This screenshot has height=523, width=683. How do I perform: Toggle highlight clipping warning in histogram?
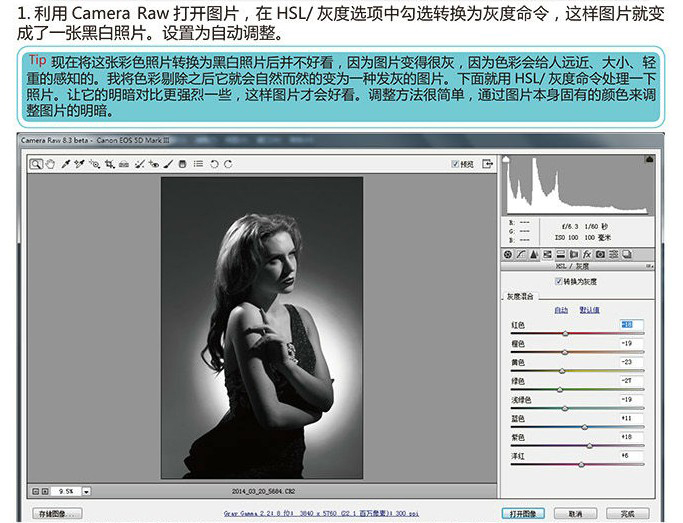coord(649,159)
